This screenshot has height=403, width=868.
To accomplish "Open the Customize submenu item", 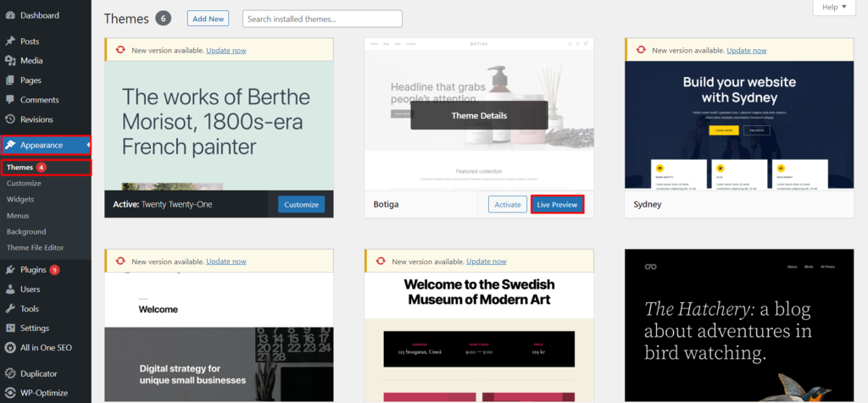I will [x=24, y=183].
